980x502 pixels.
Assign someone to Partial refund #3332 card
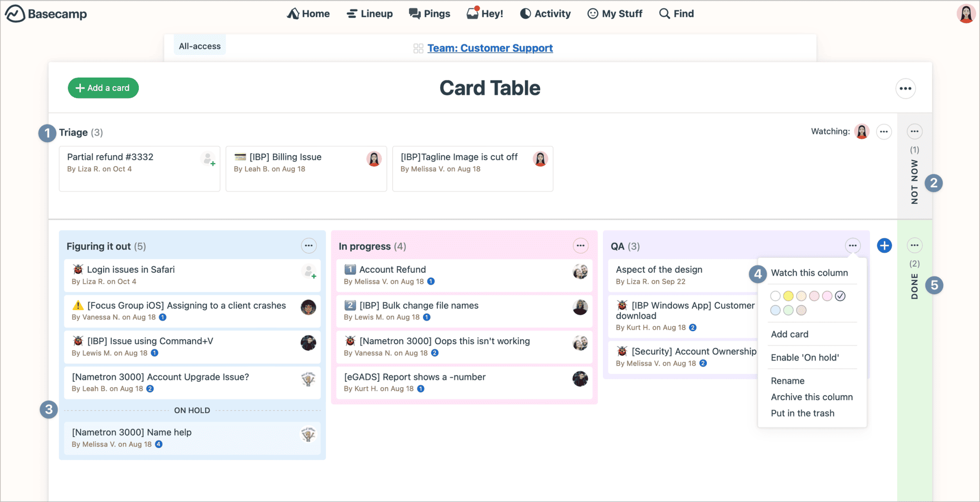[x=208, y=159]
